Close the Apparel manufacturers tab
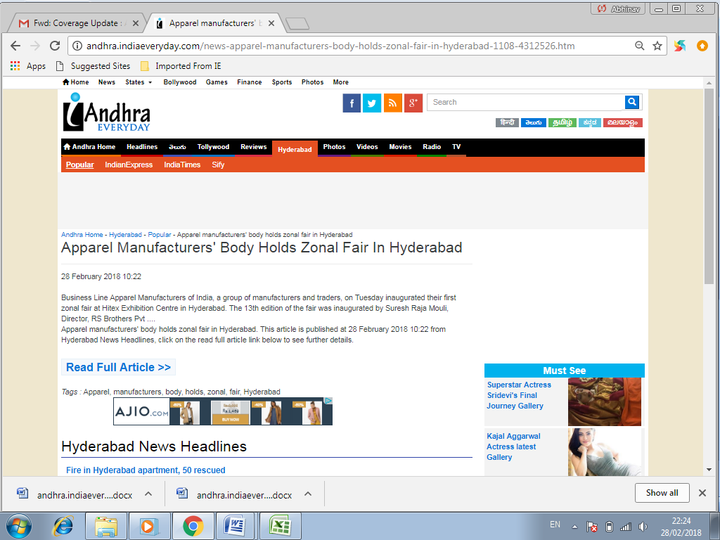 [271, 23]
